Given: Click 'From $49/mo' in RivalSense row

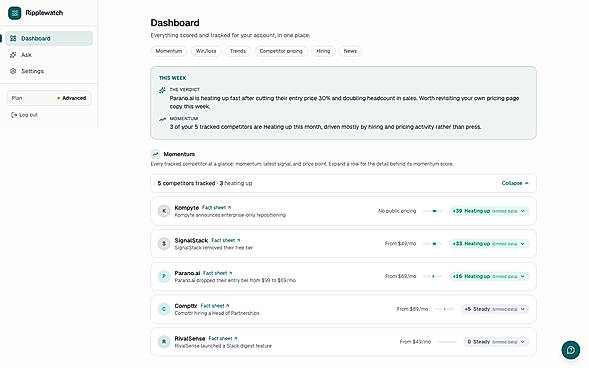Looking at the screenshot, I should click(x=415, y=342).
